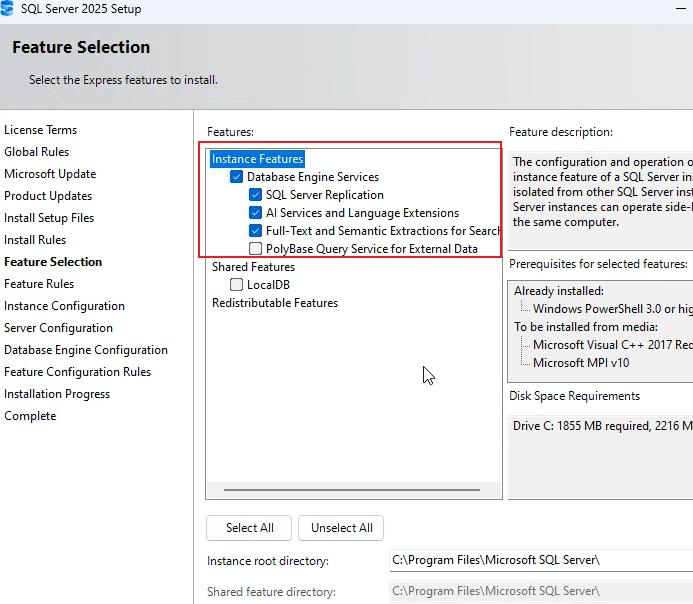Toggle the Database Engine Services checkbox
The image size is (693, 604).
coord(237,177)
